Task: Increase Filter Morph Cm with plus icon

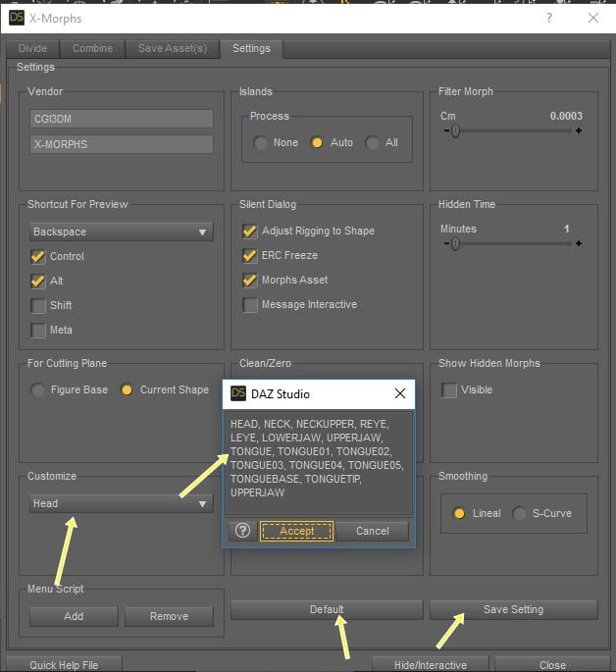Action: click(x=579, y=130)
